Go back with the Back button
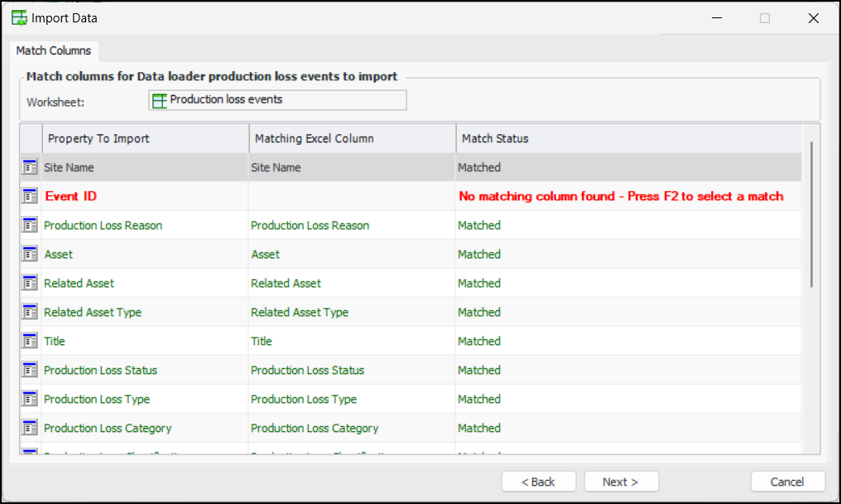This screenshot has height=504, width=841. pos(539,482)
